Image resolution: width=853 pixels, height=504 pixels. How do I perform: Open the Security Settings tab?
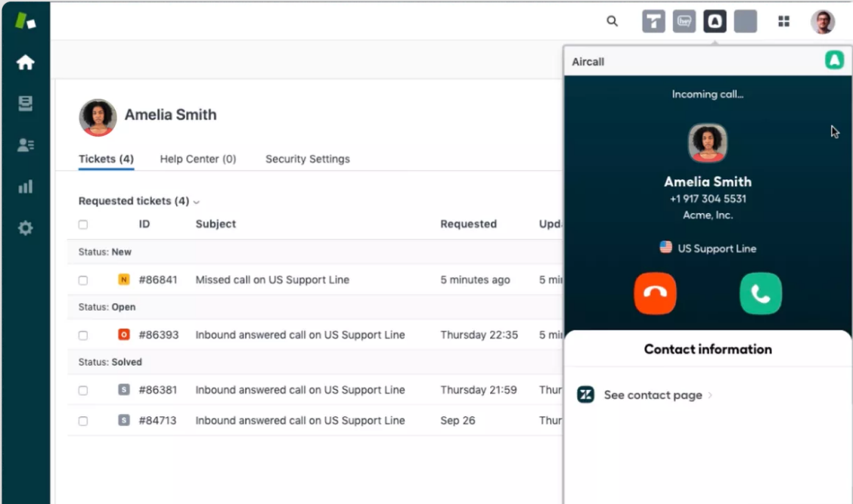click(x=307, y=159)
